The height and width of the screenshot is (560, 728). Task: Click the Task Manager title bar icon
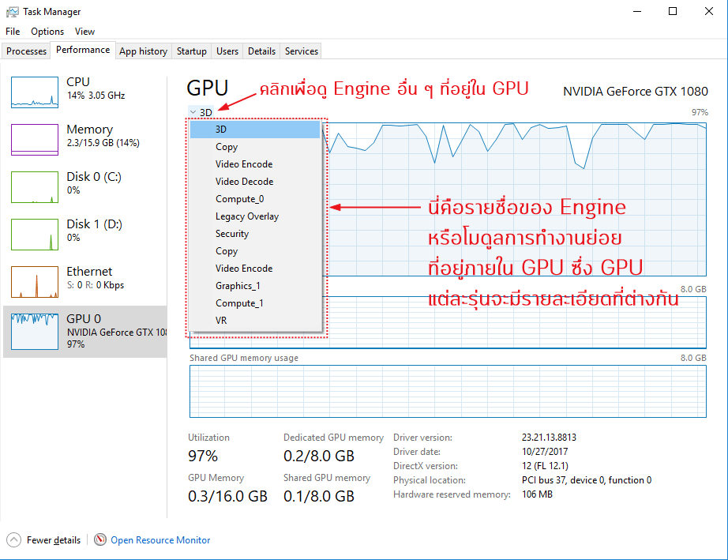click(11, 11)
